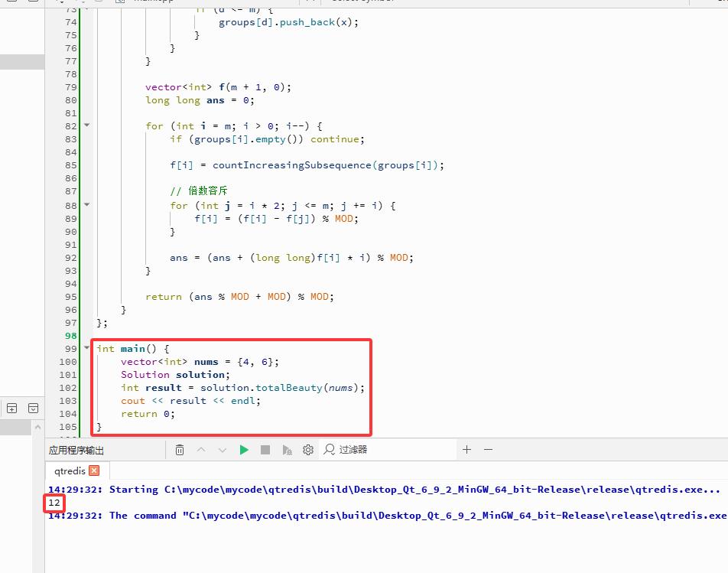Close the qtredis output tab

[94, 470]
